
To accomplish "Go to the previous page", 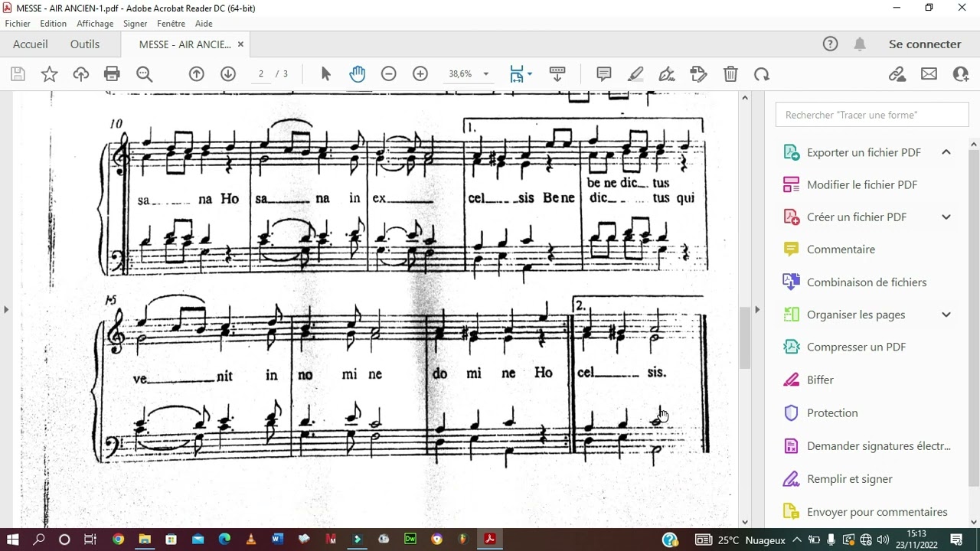I will (197, 74).
